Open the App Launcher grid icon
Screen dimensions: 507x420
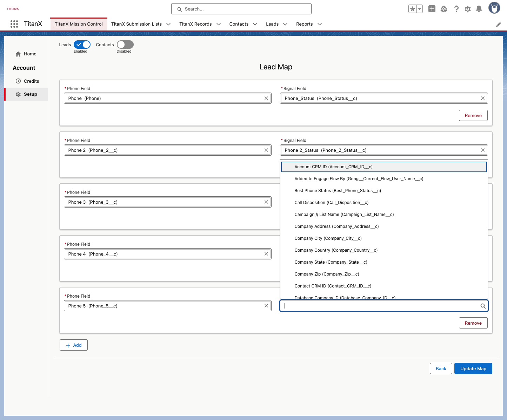(14, 24)
